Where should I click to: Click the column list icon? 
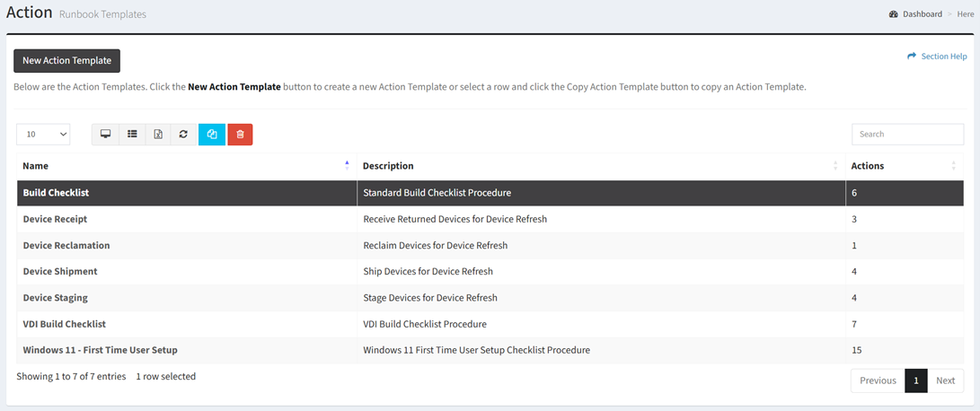point(132,135)
